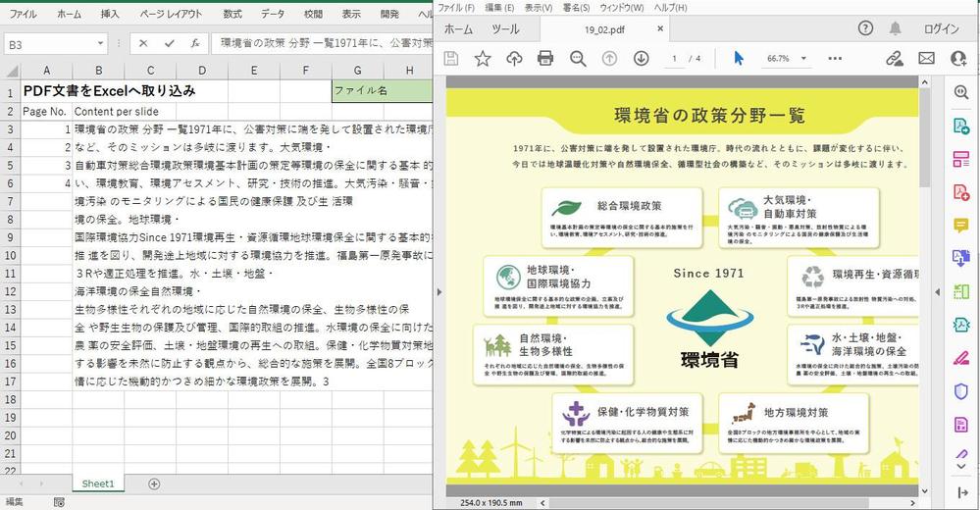Viewport: 980px width, 510px height.
Task: Select the Sheet1 worksheet tab
Action: pos(98,484)
